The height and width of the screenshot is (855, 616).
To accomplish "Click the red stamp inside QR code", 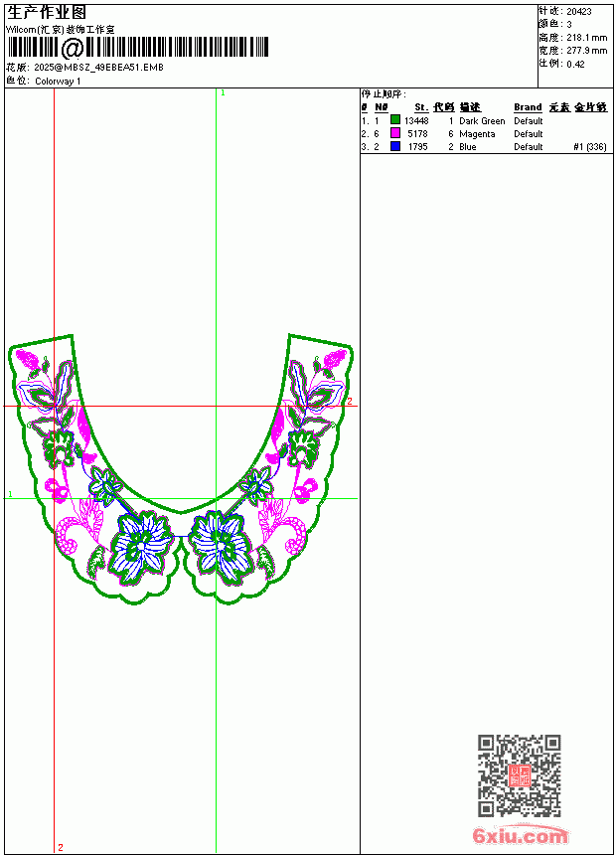I will pyautogui.click(x=519, y=775).
